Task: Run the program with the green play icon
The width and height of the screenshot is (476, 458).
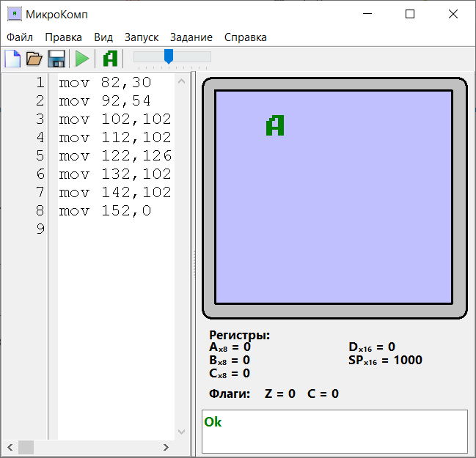Action: click(x=82, y=59)
